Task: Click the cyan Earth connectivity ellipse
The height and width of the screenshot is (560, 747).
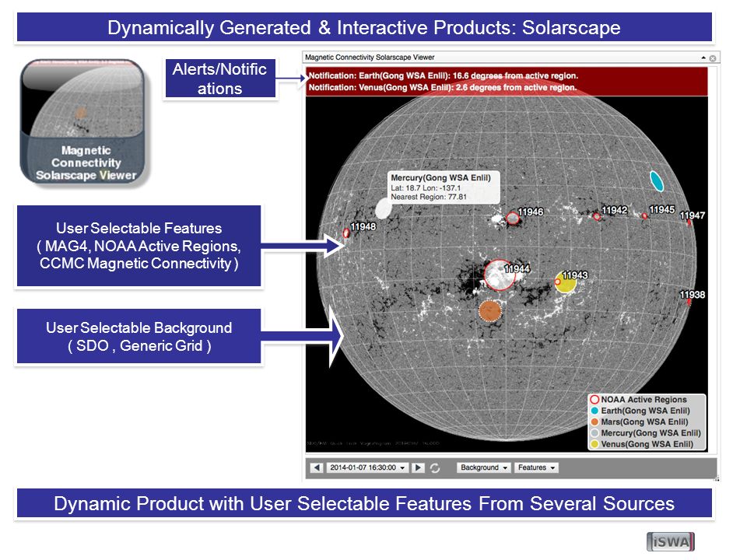Action: click(x=657, y=181)
